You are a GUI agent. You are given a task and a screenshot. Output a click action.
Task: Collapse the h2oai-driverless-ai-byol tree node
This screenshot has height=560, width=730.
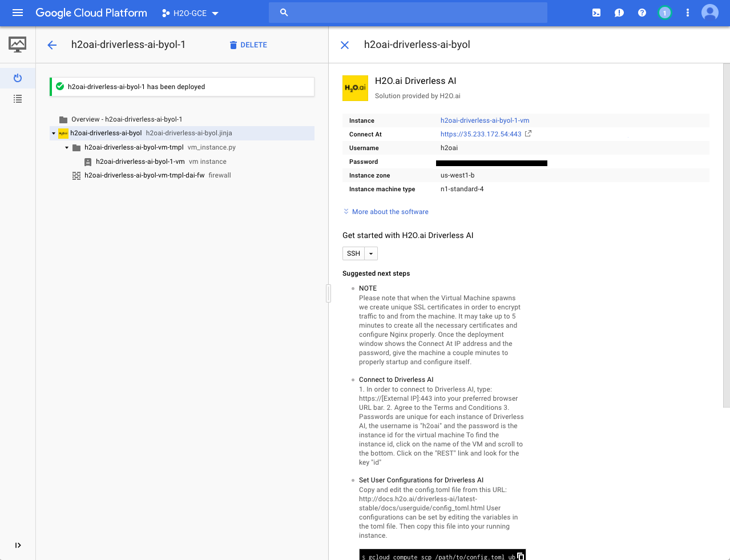coord(53,132)
